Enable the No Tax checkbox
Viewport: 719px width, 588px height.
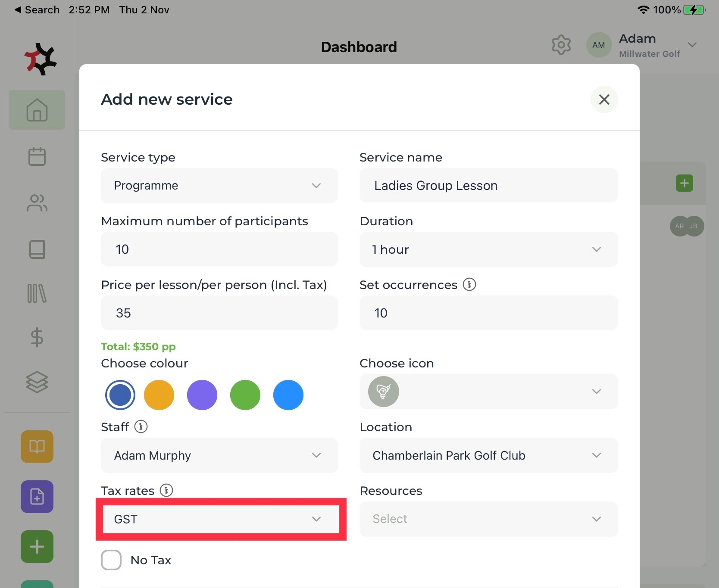(x=111, y=560)
